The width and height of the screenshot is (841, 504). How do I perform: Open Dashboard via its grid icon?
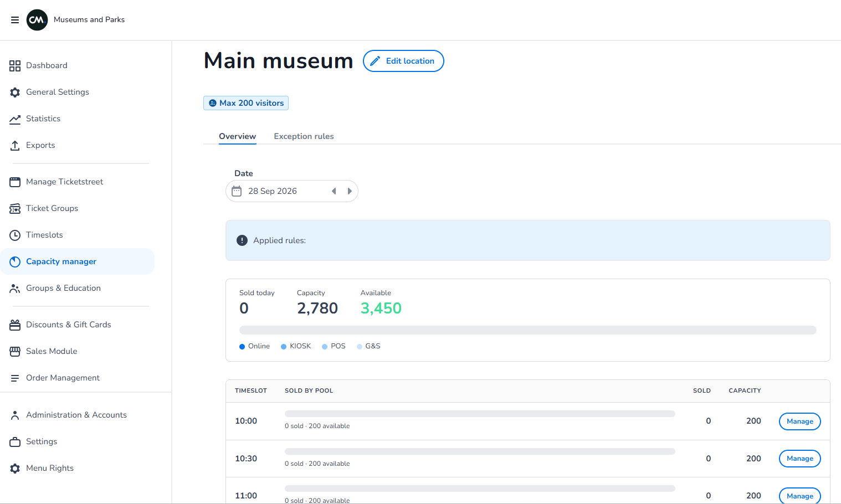(15, 66)
